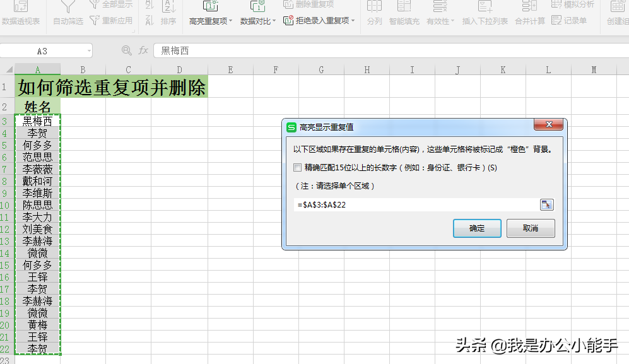Viewport: 629px width, 364px height.
Task: Select cell 戴和河 in row 8
Action: (38, 181)
